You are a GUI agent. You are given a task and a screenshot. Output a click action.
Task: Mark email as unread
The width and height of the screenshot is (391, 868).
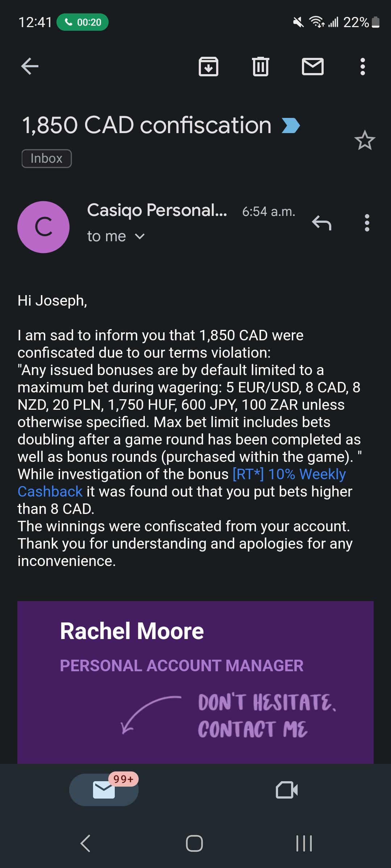(313, 67)
